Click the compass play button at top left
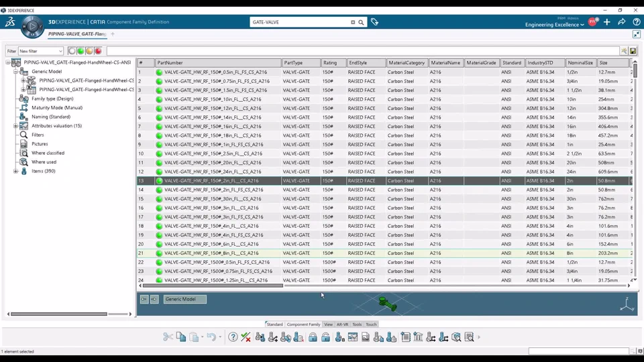This screenshot has height=362, width=644. 32,27
